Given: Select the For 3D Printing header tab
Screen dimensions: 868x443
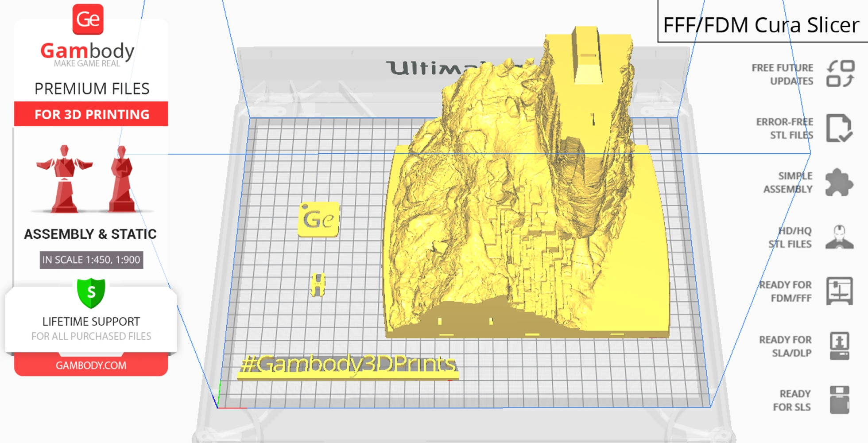Looking at the screenshot, I should [91, 114].
